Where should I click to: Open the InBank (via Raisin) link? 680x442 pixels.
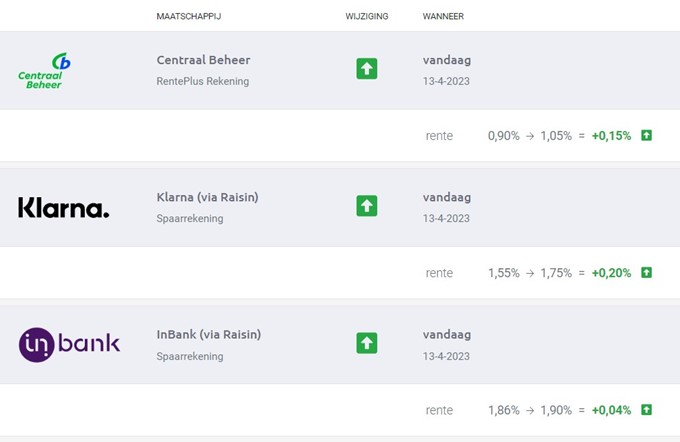208,334
